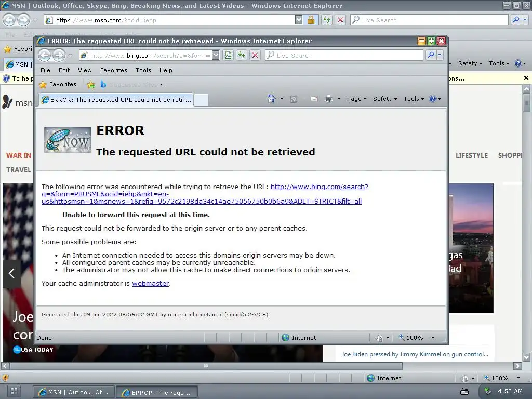The image size is (532, 399).
Task: Open the Help menu
Action: coord(166,70)
